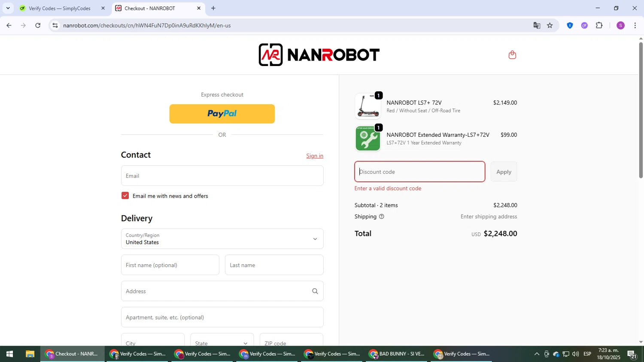Click the browser back arrow
Screen dimensions: 644x362
coord(9,25)
